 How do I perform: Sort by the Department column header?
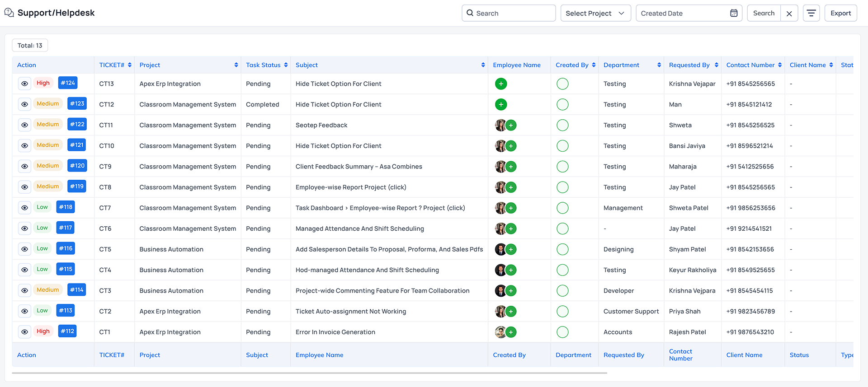click(659, 65)
